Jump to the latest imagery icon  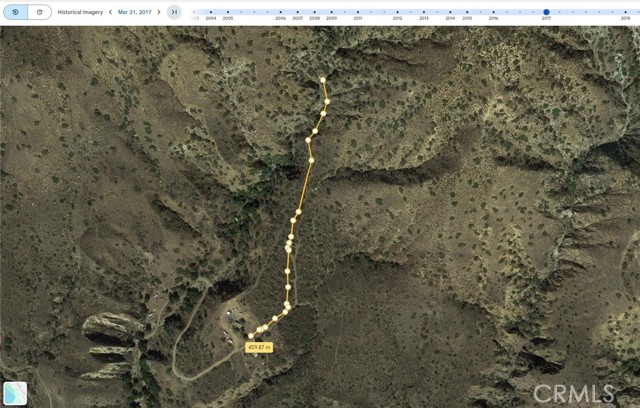point(174,12)
